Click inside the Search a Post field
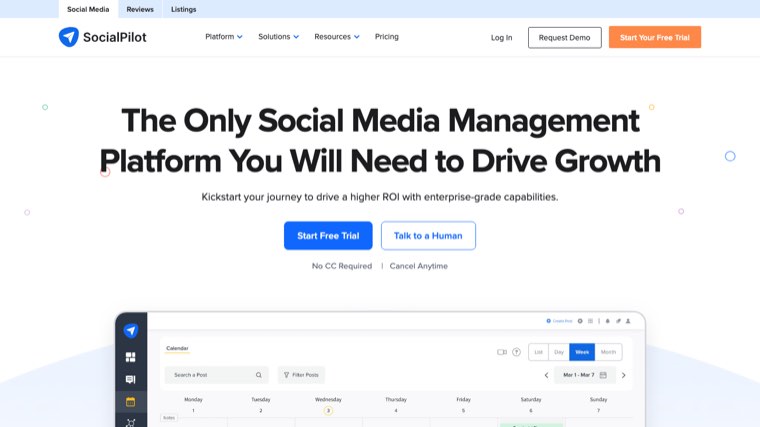 point(216,375)
